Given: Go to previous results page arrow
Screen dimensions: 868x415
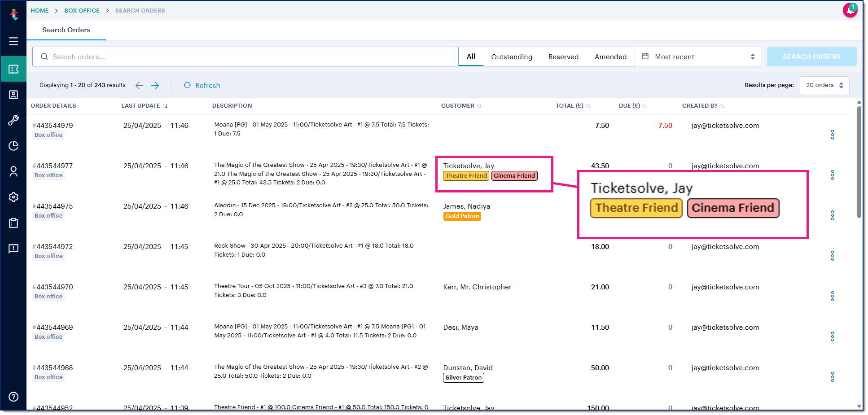Looking at the screenshot, I should 139,85.
